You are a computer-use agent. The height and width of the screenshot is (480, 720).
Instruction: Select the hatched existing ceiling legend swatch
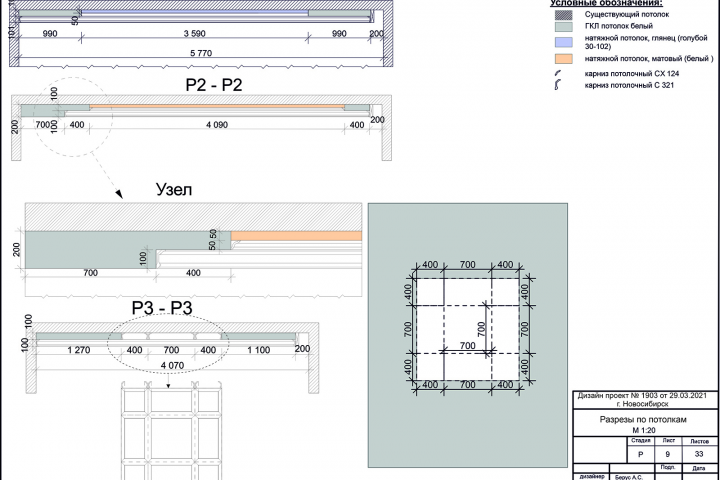(x=563, y=15)
